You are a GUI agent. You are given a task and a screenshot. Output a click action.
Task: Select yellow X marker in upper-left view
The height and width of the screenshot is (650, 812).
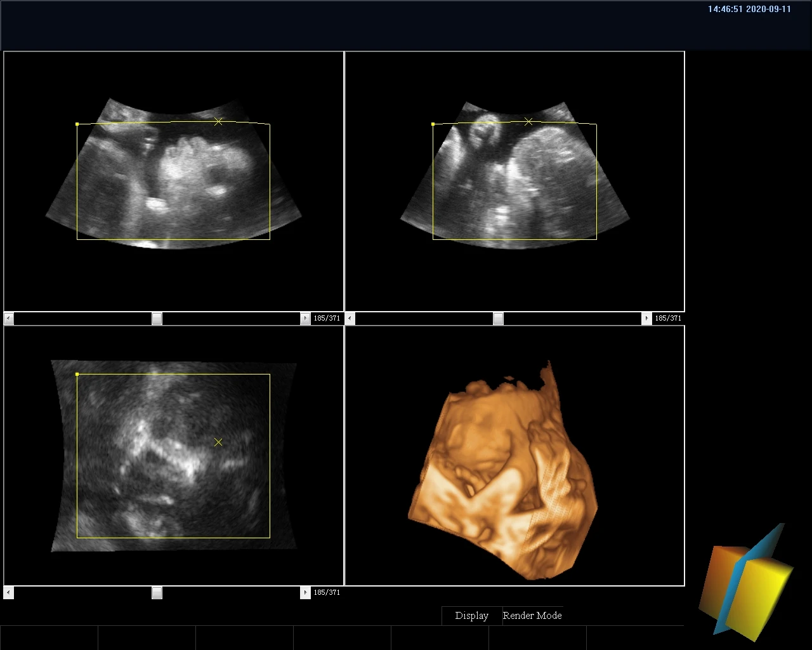pyautogui.click(x=218, y=121)
